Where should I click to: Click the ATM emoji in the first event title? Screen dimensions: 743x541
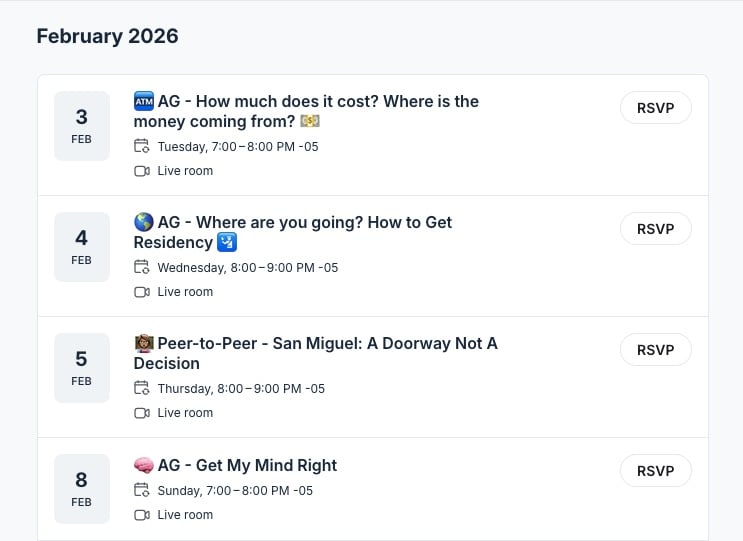[143, 101]
